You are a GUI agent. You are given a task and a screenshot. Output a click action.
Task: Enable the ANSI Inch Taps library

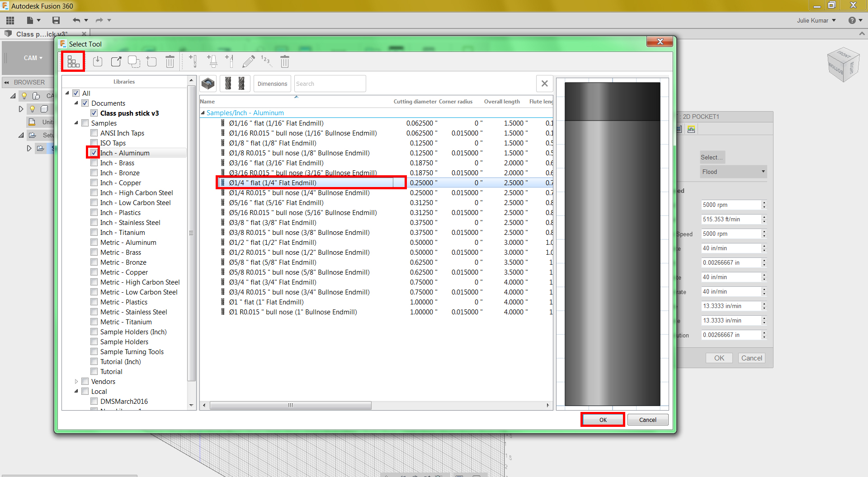point(94,133)
